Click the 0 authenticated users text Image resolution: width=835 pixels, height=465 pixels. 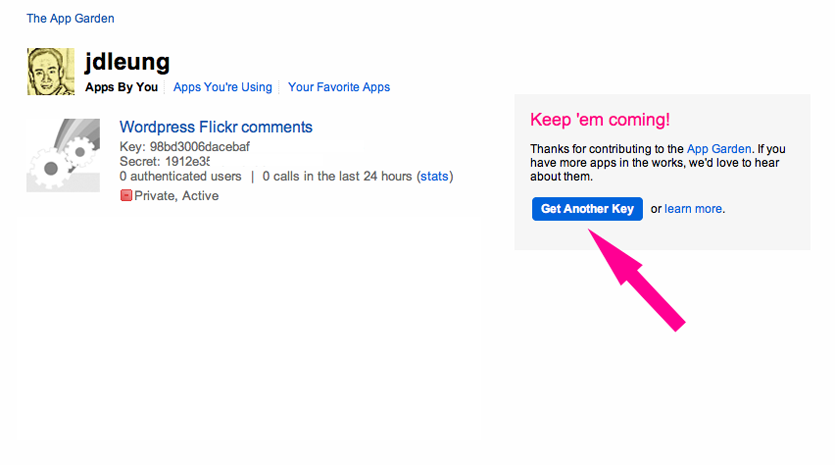tap(181, 176)
